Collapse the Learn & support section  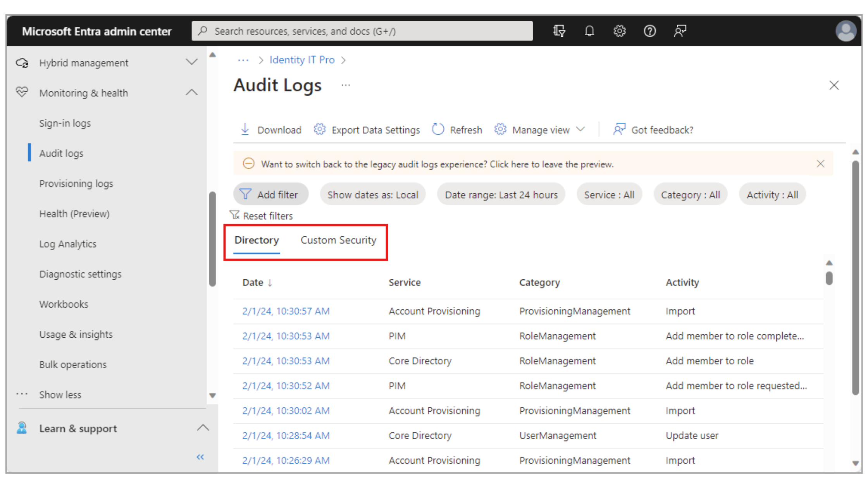203,428
